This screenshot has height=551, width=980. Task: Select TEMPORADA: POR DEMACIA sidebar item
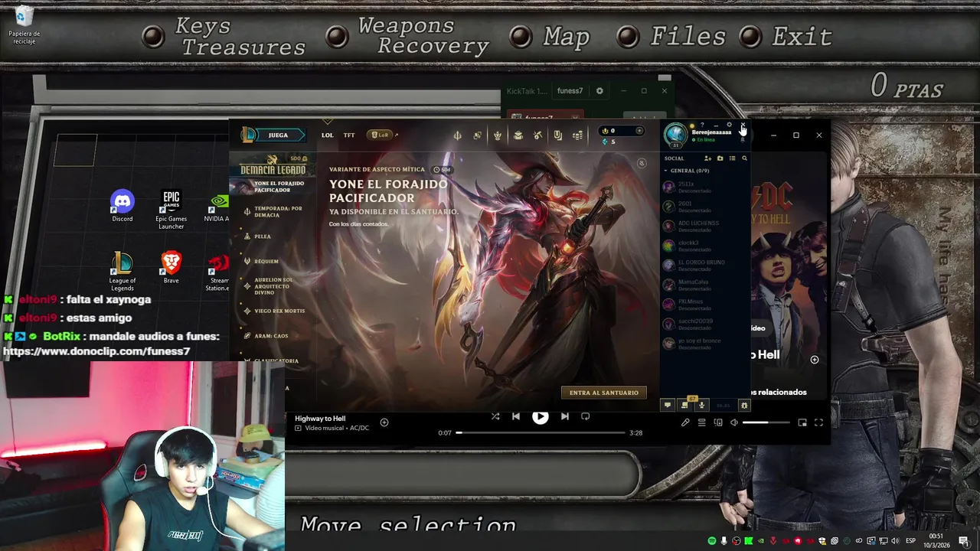tap(273, 212)
